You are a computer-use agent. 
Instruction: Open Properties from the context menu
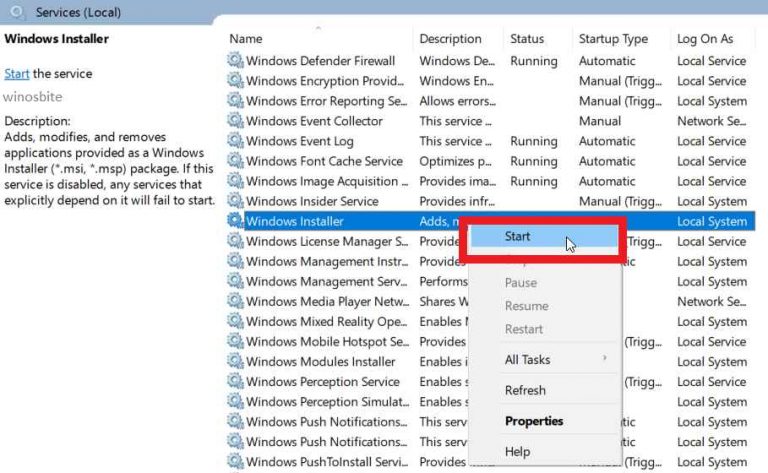534,421
